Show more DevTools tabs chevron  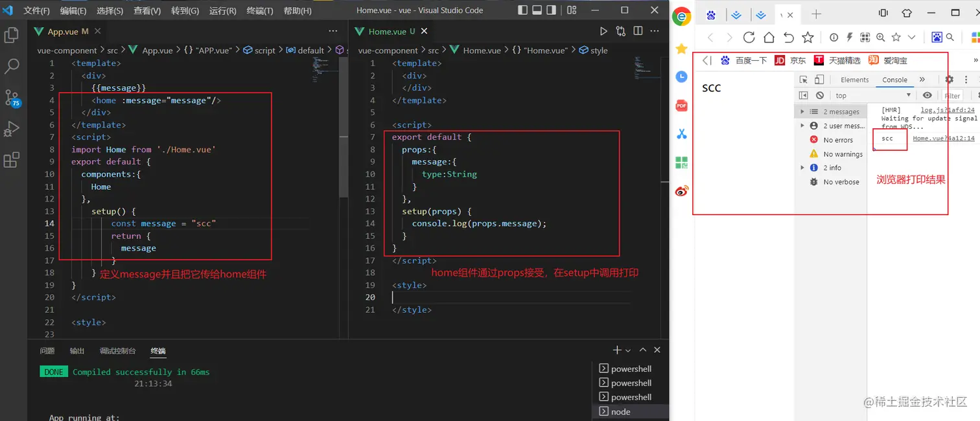(922, 80)
